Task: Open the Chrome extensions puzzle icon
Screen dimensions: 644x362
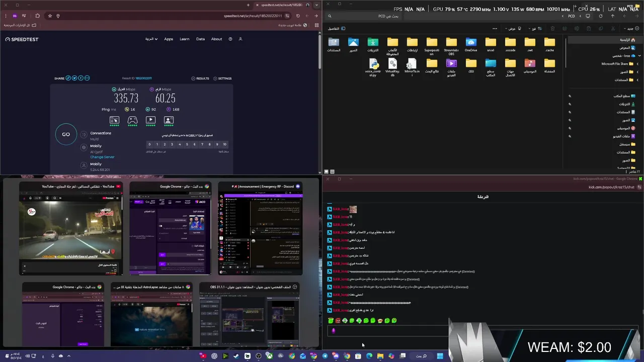Action: pyautogui.click(x=37, y=16)
